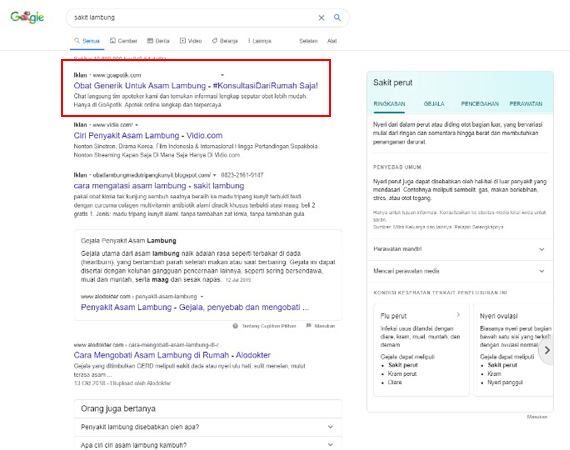Open the Belanja results tab
570x450 pixels.
[225, 41]
